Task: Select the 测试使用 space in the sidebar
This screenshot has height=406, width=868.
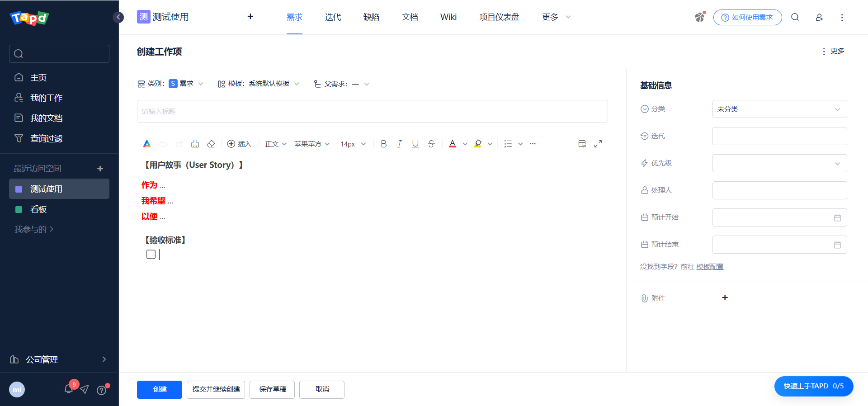Action: [59, 189]
